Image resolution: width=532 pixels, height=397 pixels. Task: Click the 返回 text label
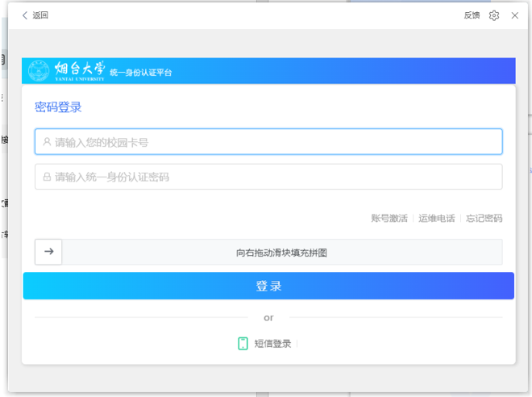[40, 15]
